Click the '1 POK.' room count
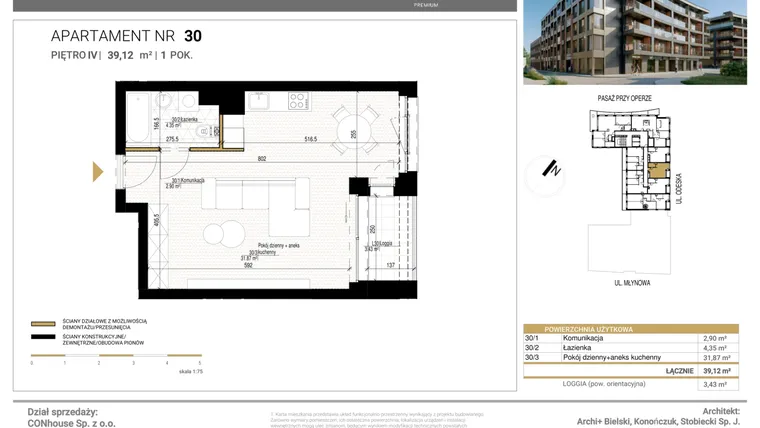This screenshot has height=428, width=760. click(x=177, y=55)
